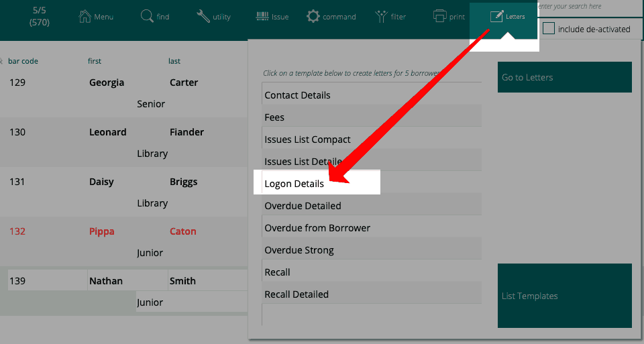Viewport: 644px width, 344px height.
Task: Toggle the include de-activated checkbox
Action: tap(549, 29)
